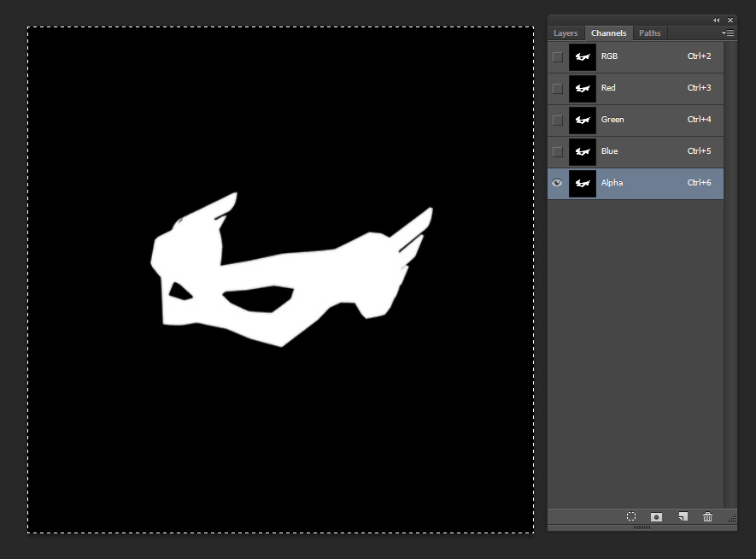Show the RGB composite channel

click(x=557, y=57)
